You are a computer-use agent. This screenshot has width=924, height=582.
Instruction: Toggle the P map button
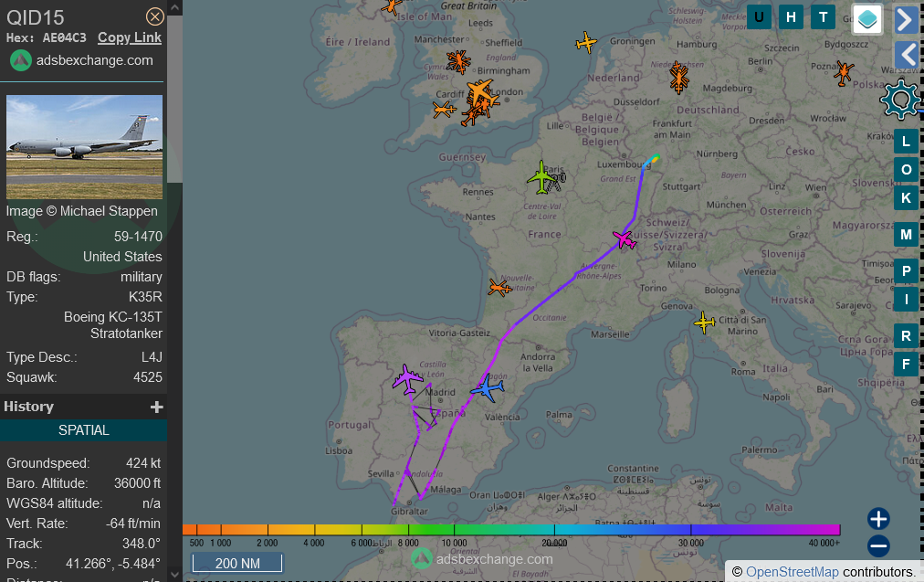coord(906,271)
